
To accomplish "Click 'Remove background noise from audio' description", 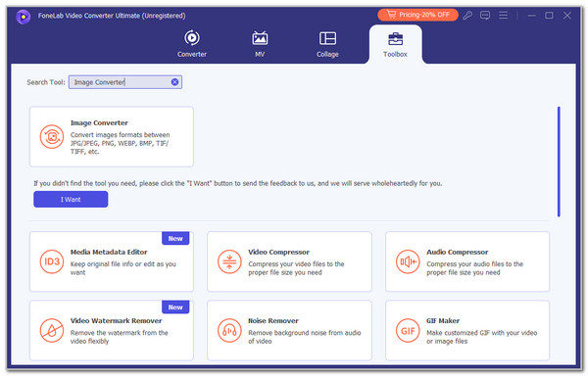I will pyautogui.click(x=304, y=337).
